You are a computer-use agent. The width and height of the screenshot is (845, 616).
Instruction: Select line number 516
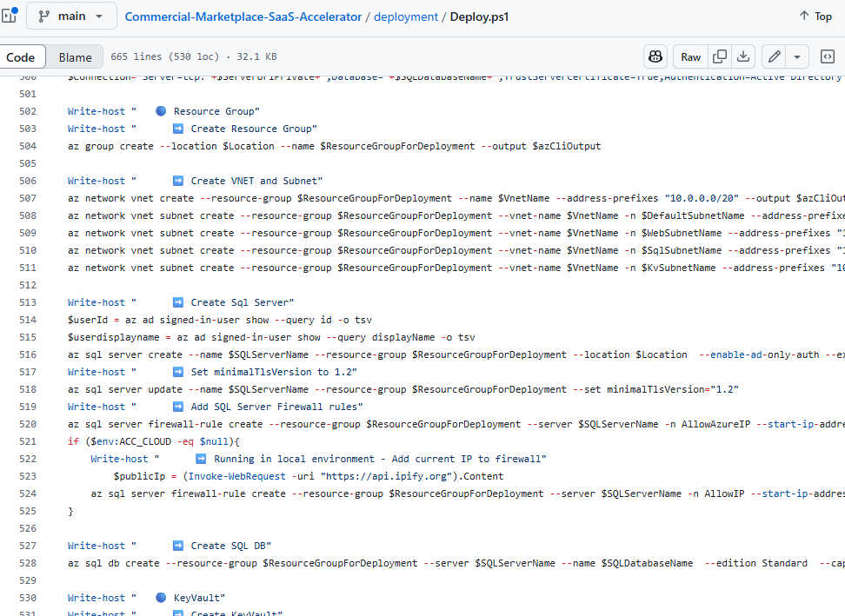pyautogui.click(x=28, y=354)
